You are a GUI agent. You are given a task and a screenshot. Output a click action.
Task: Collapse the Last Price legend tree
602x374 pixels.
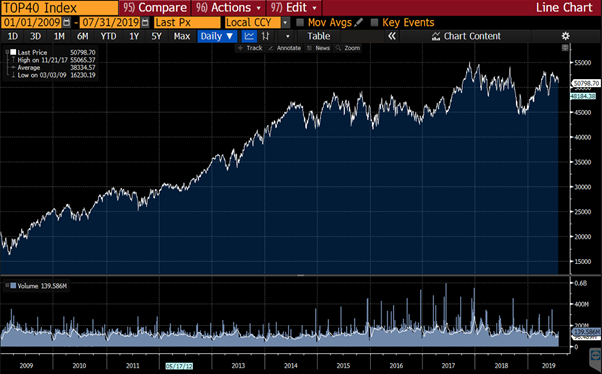7,52
